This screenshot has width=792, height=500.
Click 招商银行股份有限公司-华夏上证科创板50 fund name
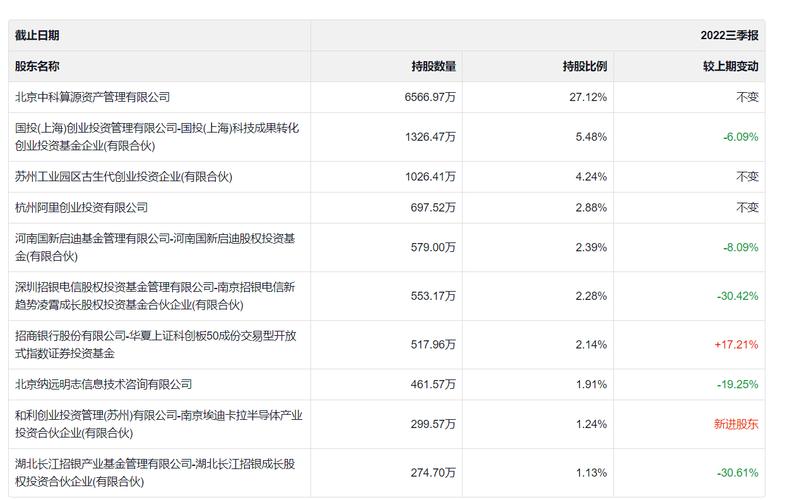pyautogui.click(x=155, y=344)
